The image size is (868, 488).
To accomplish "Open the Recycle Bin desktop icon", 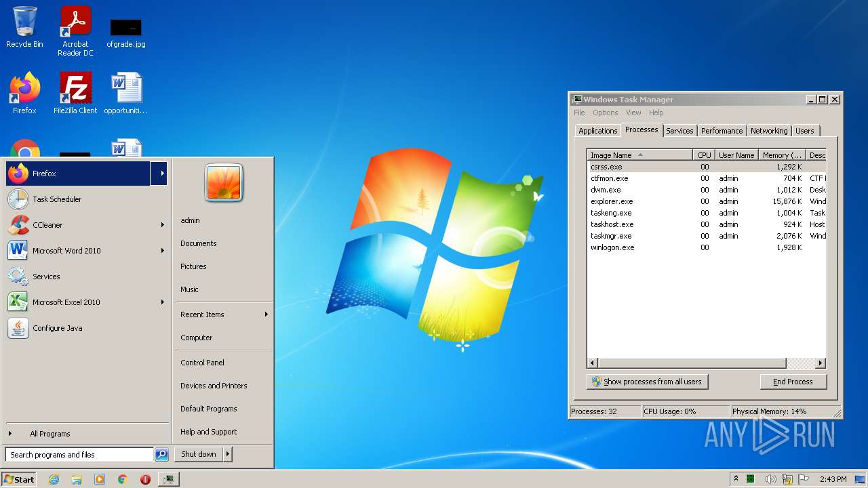I will [x=24, y=27].
